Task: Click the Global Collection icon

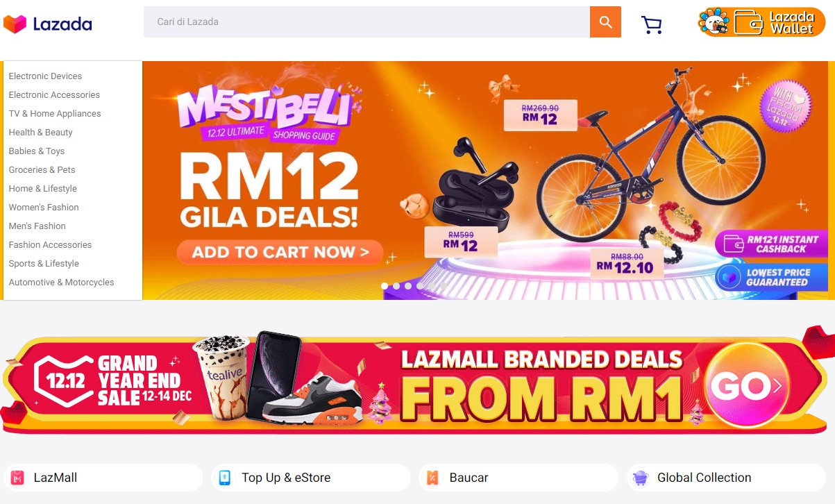Action: 640,478
